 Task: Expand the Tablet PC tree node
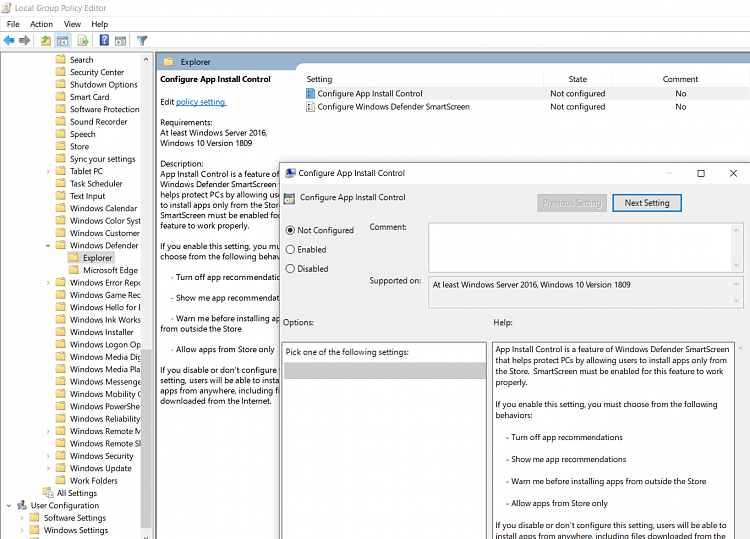click(x=48, y=171)
